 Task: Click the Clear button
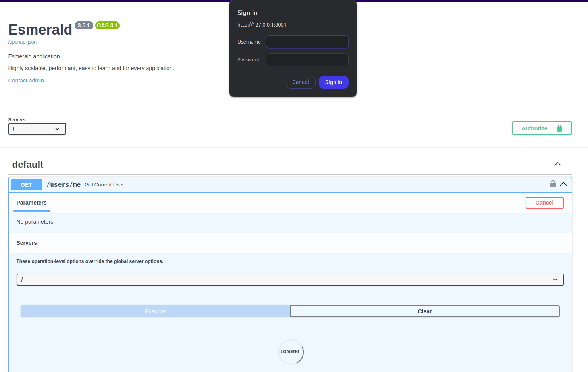425,311
